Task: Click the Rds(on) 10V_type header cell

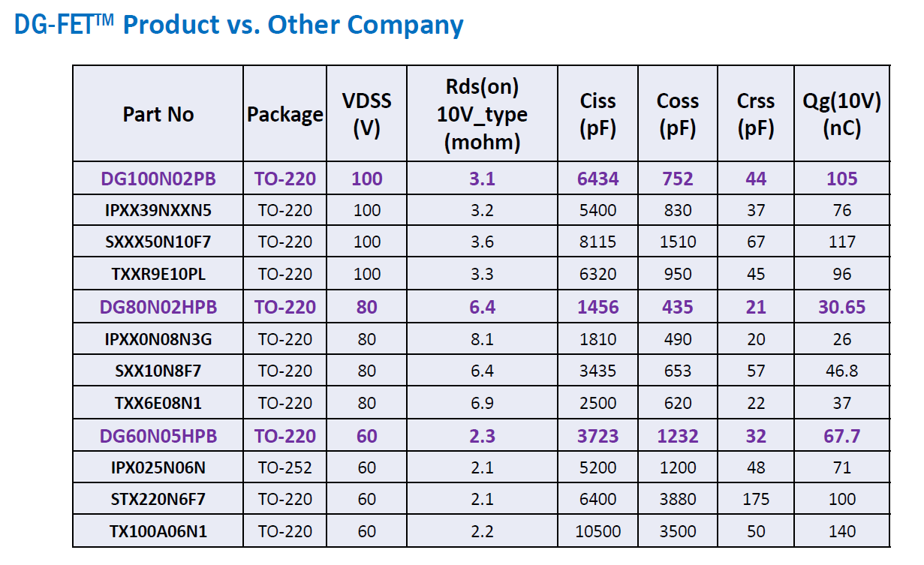Action: [481, 115]
